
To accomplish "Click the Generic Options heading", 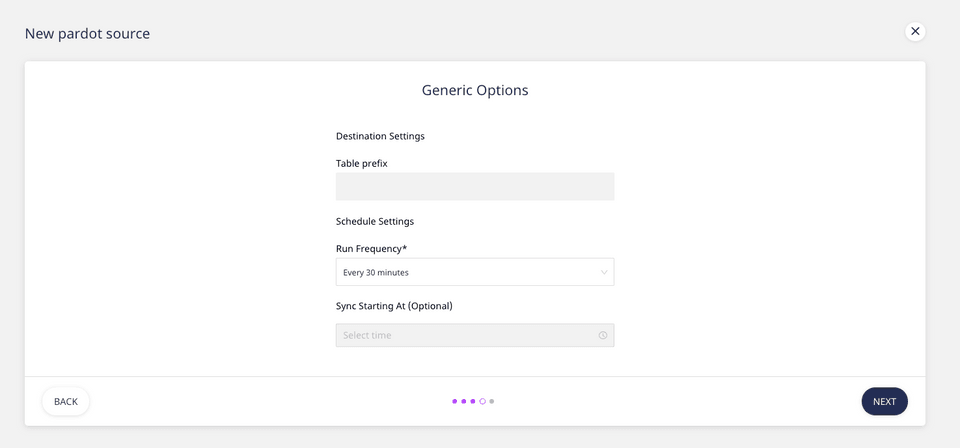I will (475, 91).
